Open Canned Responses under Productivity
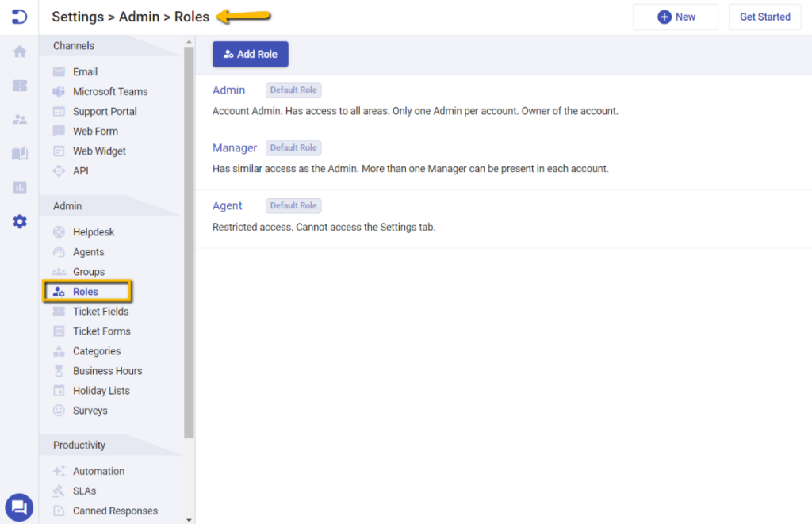 115,511
